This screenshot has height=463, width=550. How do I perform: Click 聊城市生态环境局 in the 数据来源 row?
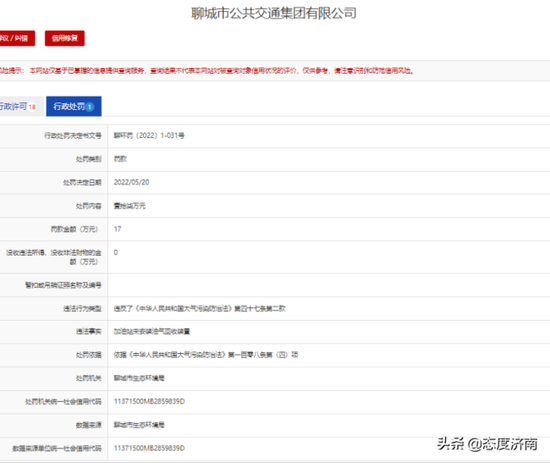(139, 425)
